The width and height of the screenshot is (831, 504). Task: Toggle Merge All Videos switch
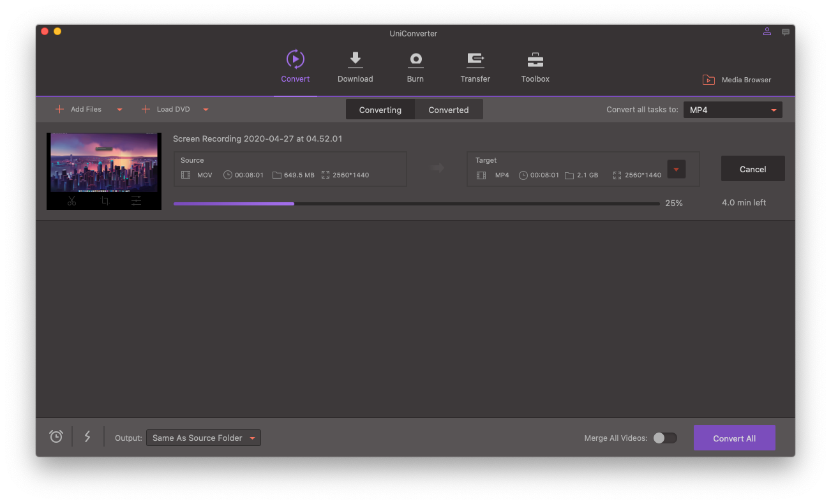[664, 438]
